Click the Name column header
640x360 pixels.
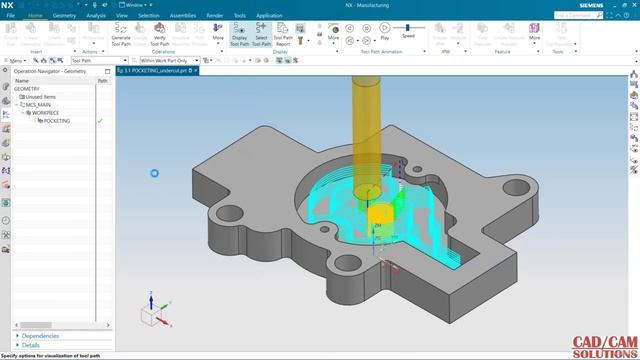(x=22, y=81)
